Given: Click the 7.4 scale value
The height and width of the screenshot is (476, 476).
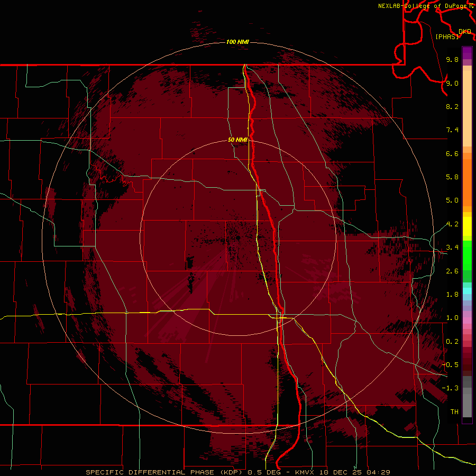Looking at the screenshot, I should (452, 130).
